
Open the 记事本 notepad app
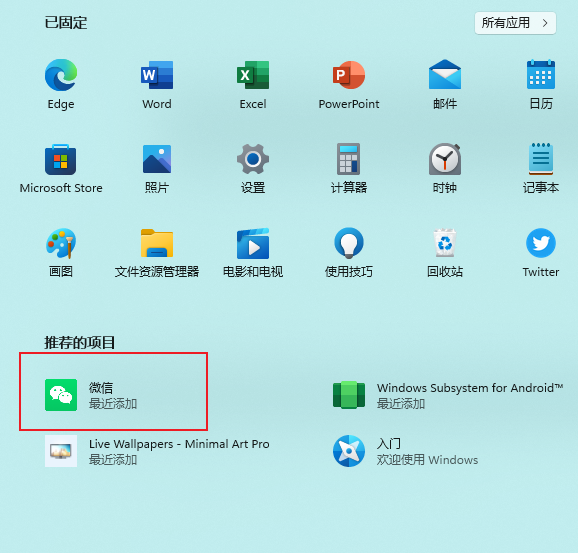[x=541, y=159]
